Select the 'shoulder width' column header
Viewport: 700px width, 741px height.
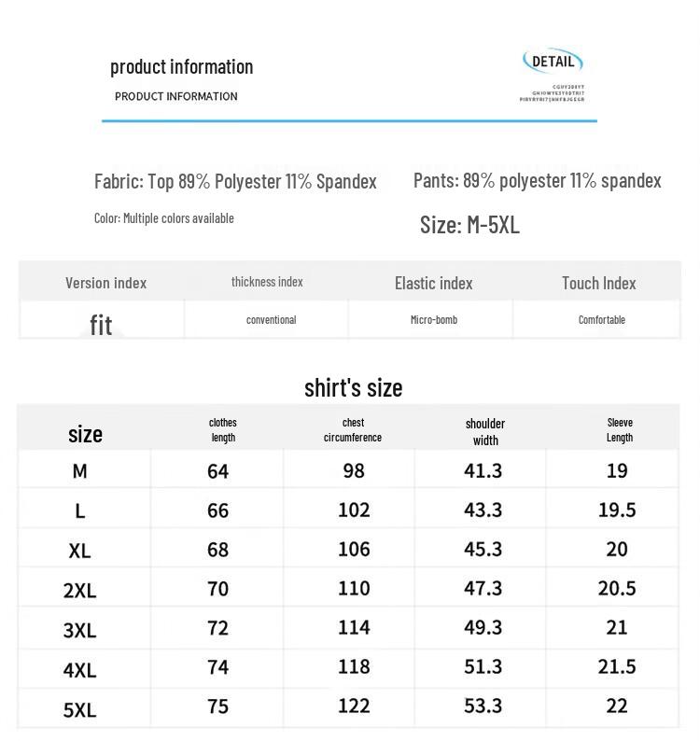tap(485, 431)
